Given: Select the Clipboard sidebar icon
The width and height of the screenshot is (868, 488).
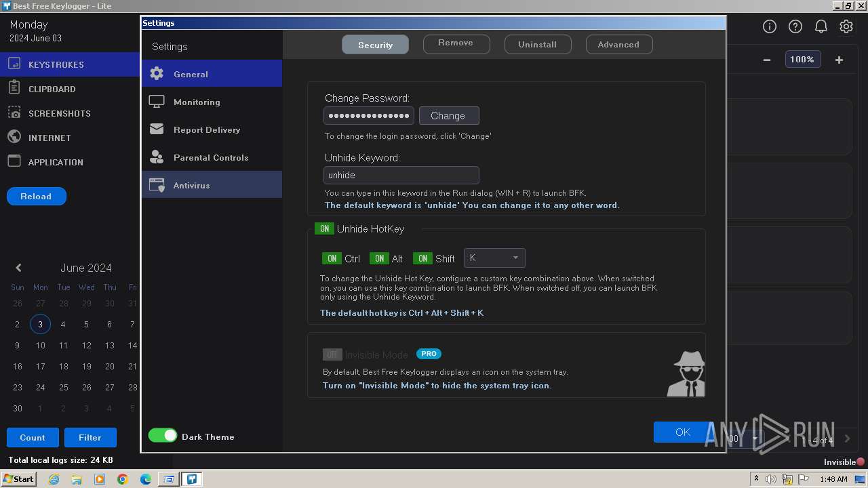Looking at the screenshot, I should (14, 88).
